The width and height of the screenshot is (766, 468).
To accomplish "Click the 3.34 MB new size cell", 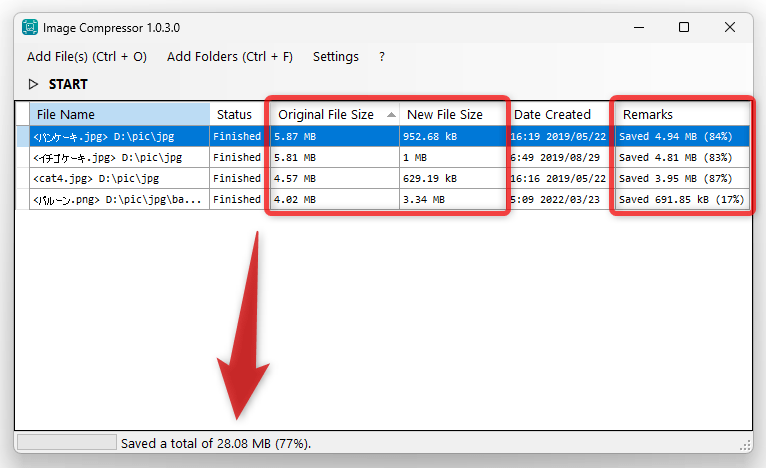I will click(453, 199).
